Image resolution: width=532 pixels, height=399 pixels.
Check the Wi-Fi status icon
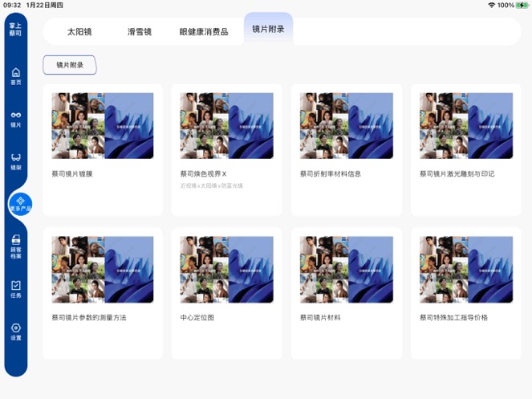pyautogui.click(x=491, y=5)
